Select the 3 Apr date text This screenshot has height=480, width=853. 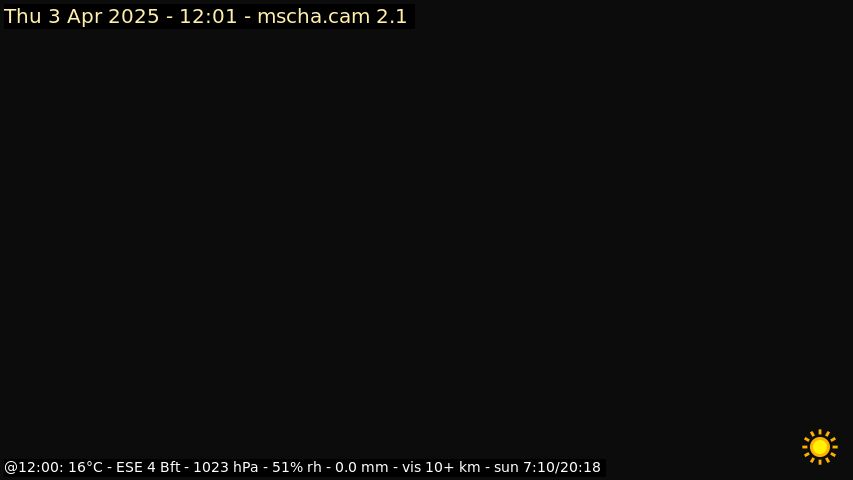point(75,16)
